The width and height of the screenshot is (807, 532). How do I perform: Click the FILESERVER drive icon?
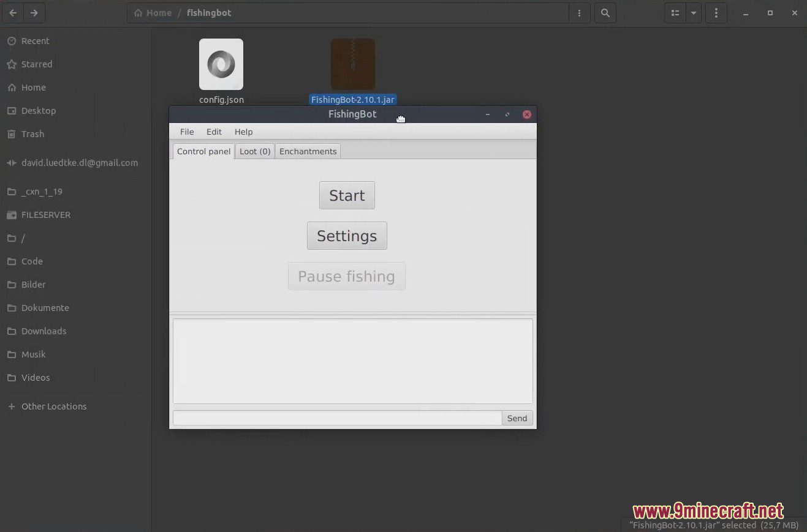[x=11, y=215]
